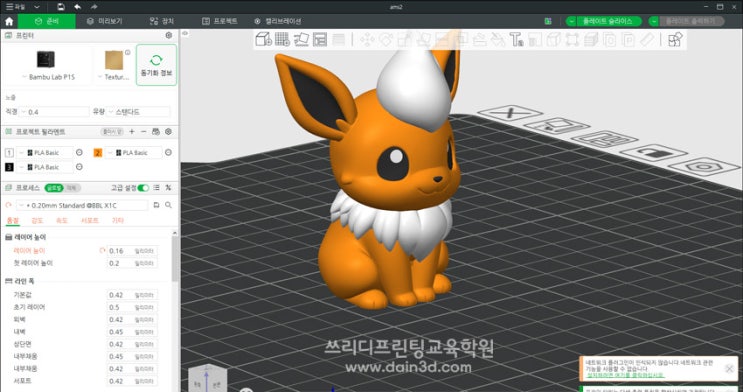Dismiss the network plugin notification

[729, 368]
